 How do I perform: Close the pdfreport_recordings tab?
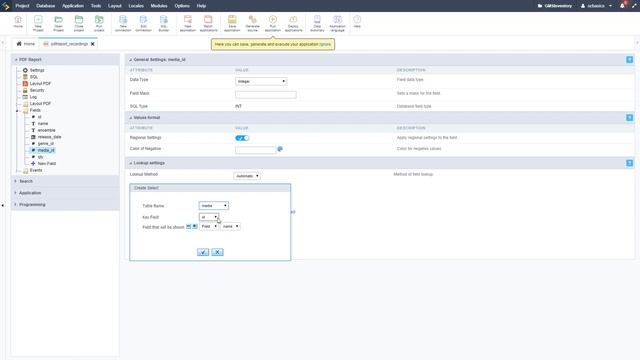(93, 44)
